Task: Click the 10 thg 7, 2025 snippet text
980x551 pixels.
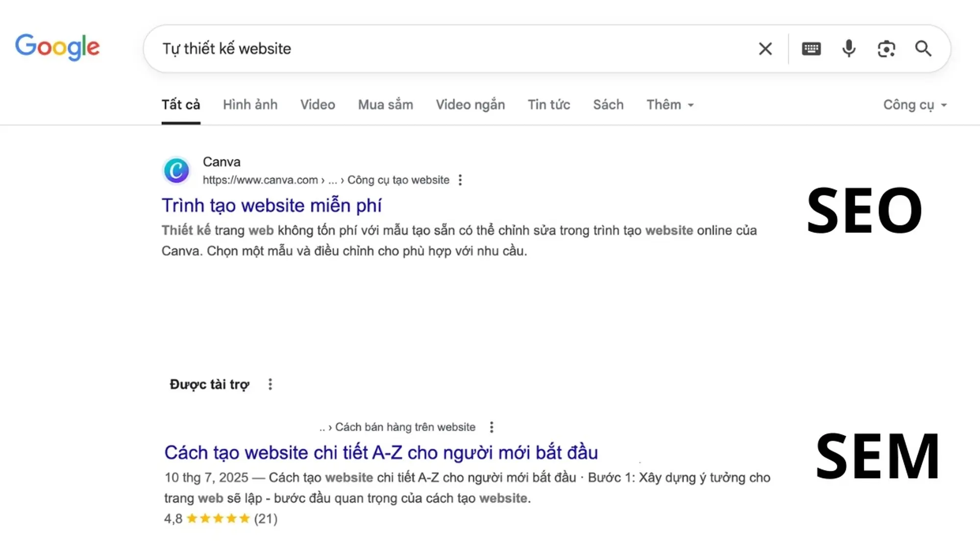Action: [x=467, y=488]
